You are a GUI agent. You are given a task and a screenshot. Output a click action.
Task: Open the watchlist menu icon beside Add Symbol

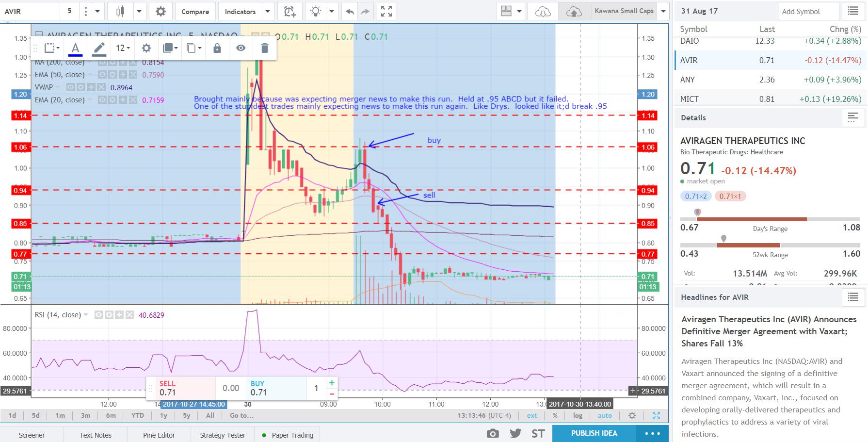pos(853,11)
